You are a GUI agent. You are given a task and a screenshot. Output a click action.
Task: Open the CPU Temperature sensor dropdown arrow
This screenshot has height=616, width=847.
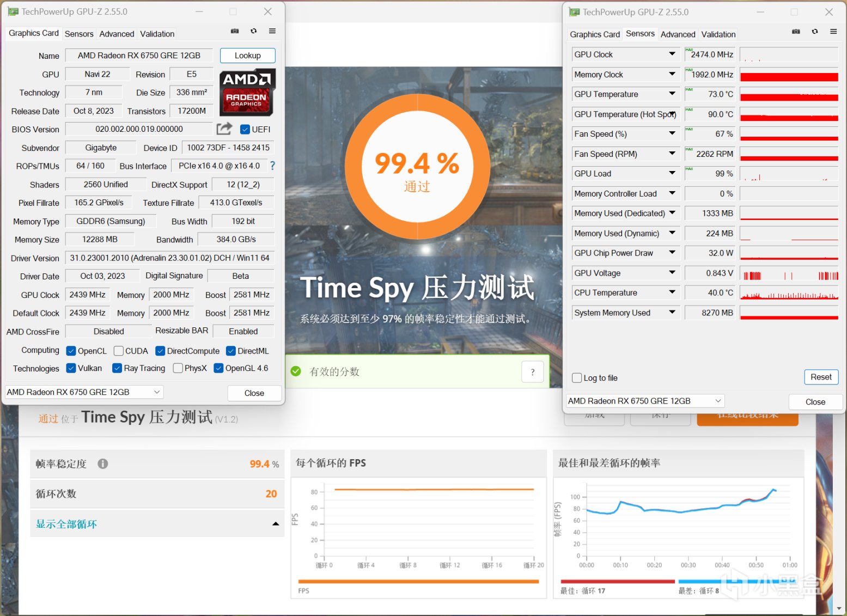pos(672,292)
